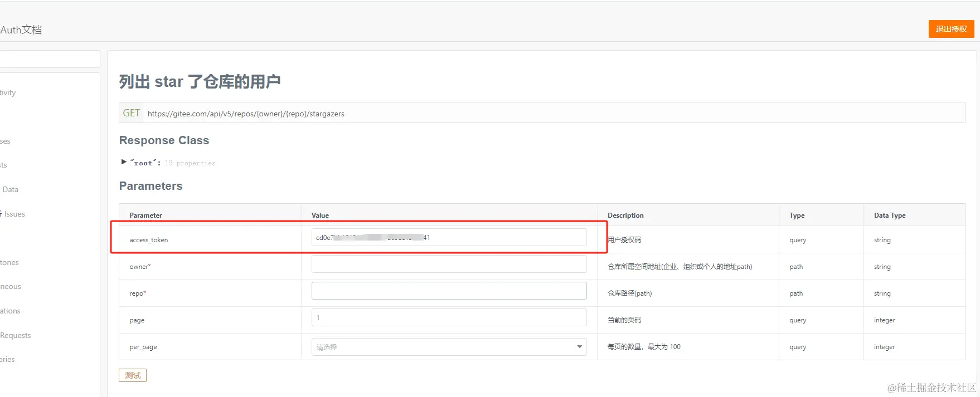Click the 测试 test button
Screen dimensions: 980x397
(x=133, y=375)
